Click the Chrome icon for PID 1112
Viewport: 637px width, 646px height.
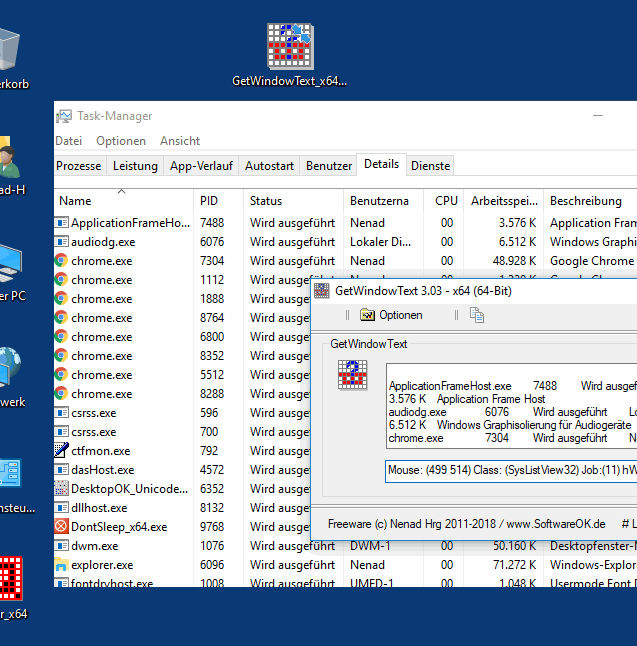click(x=61, y=279)
